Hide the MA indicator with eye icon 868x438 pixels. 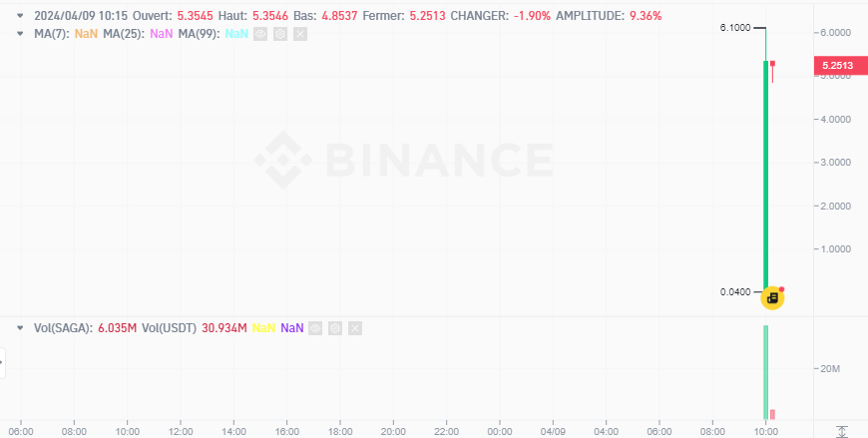click(260, 34)
